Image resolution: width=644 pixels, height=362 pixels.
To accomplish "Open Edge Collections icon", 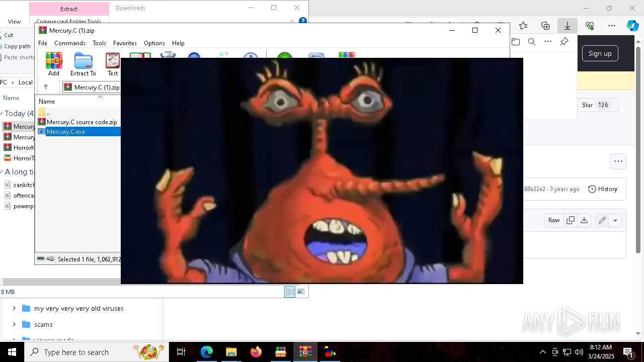I will tap(545, 26).
